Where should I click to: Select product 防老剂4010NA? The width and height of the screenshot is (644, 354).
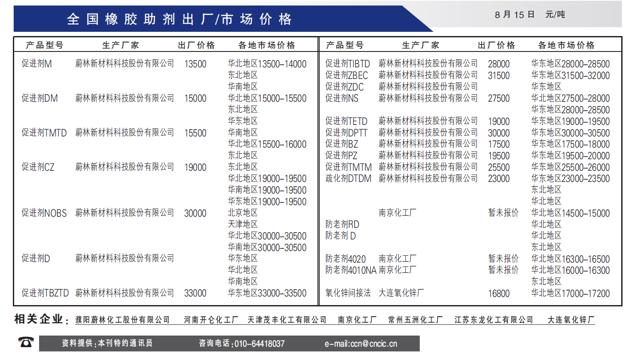tap(351, 270)
